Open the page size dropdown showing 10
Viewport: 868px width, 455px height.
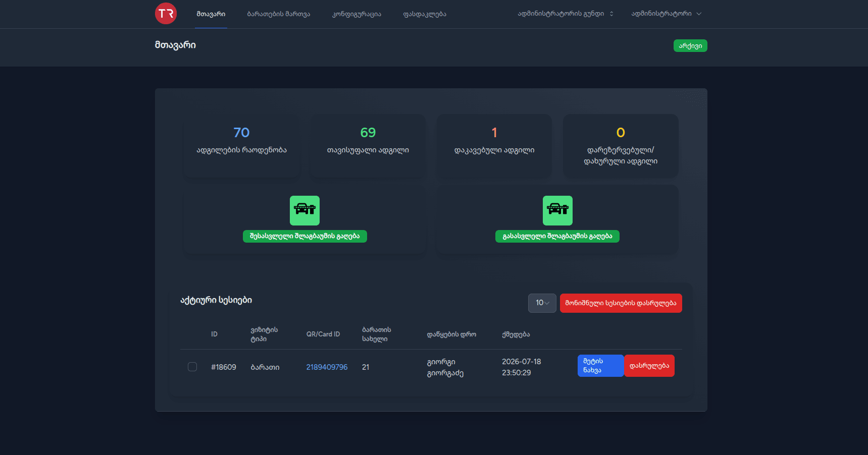542,303
